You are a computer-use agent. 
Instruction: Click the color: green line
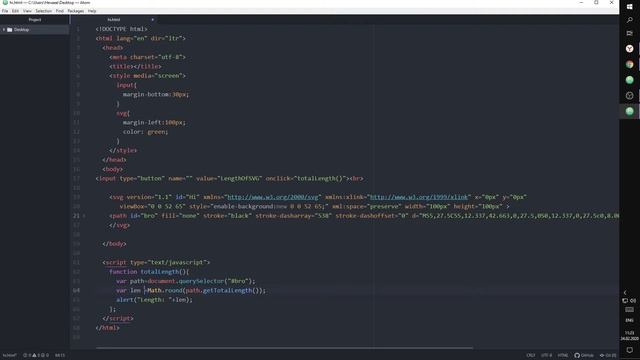145,132
